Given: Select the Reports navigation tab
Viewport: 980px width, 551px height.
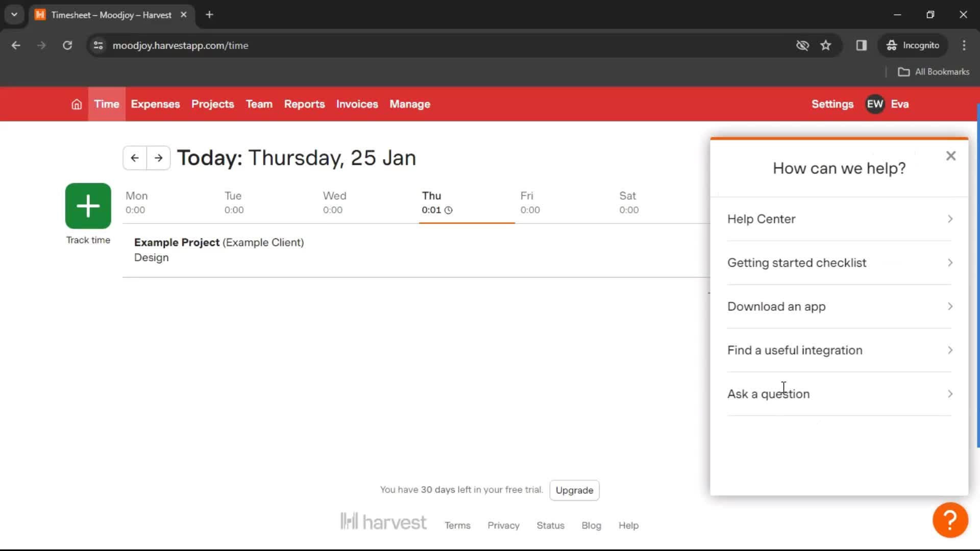Looking at the screenshot, I should pos(304,104).
